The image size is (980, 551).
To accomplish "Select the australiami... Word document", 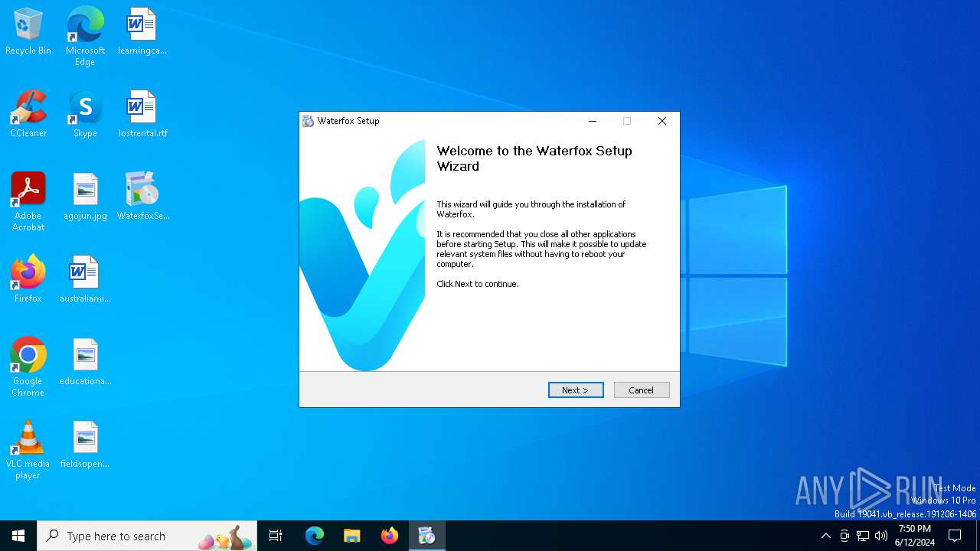I will [x=85, y=280].
